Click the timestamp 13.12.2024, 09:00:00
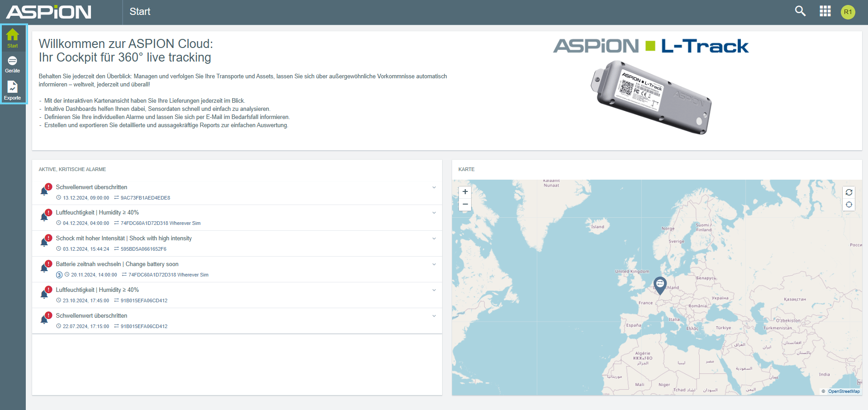 [86, 198]
